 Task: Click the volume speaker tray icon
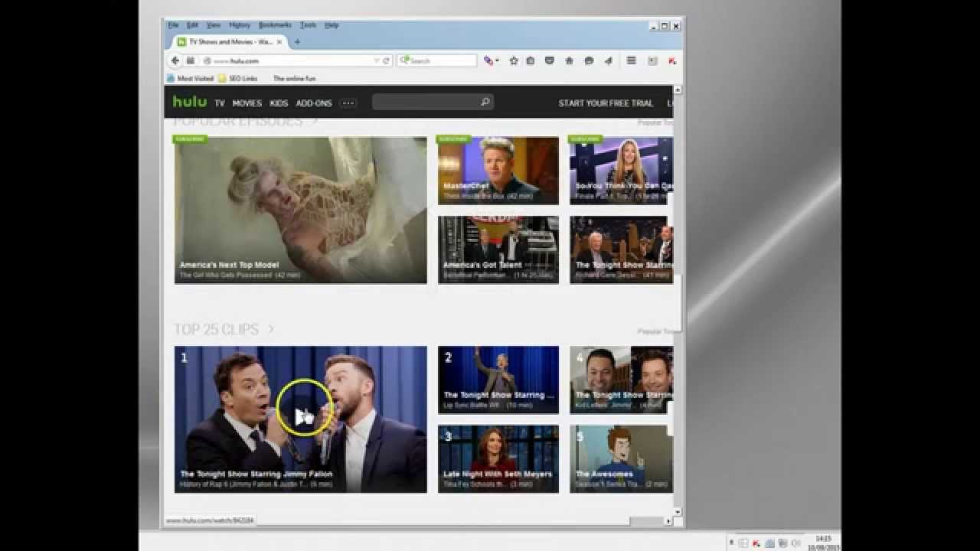click(795, 543)
